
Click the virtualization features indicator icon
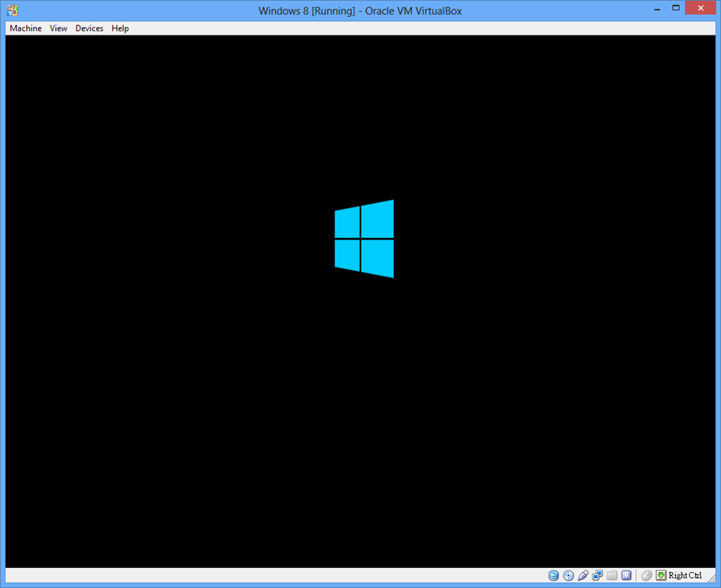tap(626, 575)
